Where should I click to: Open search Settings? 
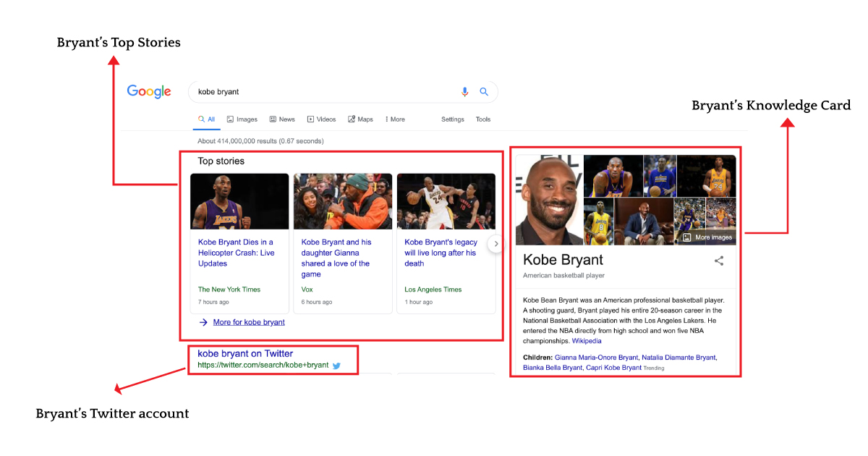point(453,119)
